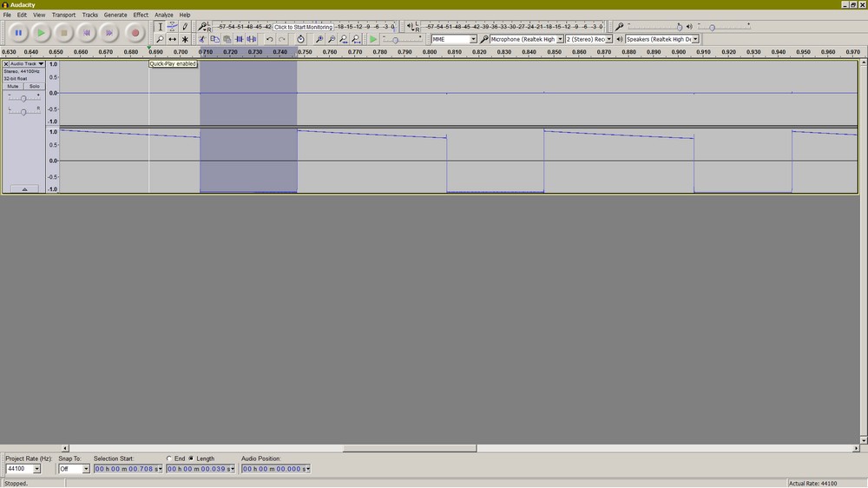The height and width of the screenshot is (488, 868).
Task: Click the green Play button
Action: click(41, 33)
